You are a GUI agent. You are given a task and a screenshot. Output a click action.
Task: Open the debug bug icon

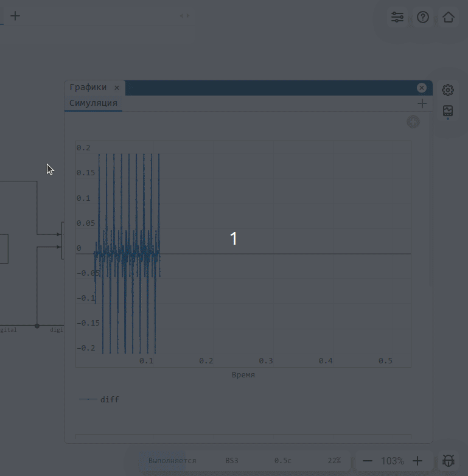click(449, 461)
